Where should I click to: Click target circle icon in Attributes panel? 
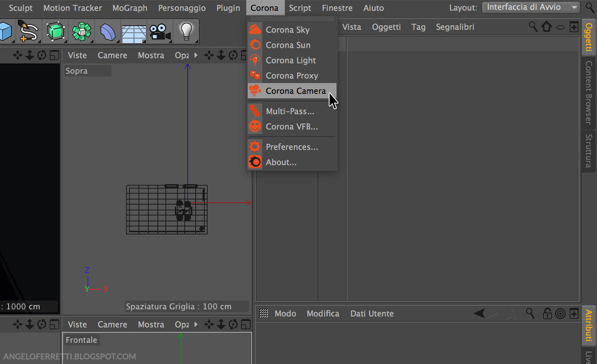560,314
